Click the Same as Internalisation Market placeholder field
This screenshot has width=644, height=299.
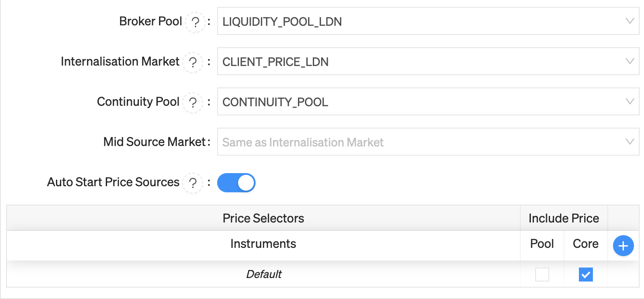click(x=428, y=142)
